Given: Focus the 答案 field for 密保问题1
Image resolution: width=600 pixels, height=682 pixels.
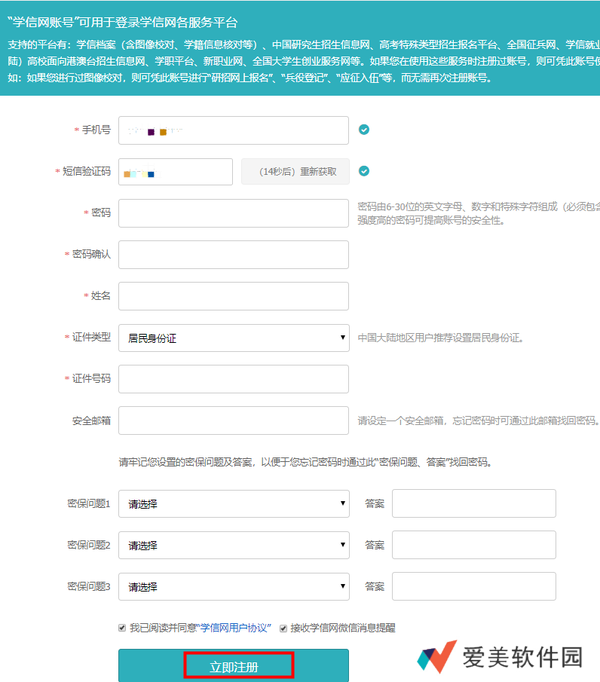Looking at the screenshot, I should coord(474,504).
